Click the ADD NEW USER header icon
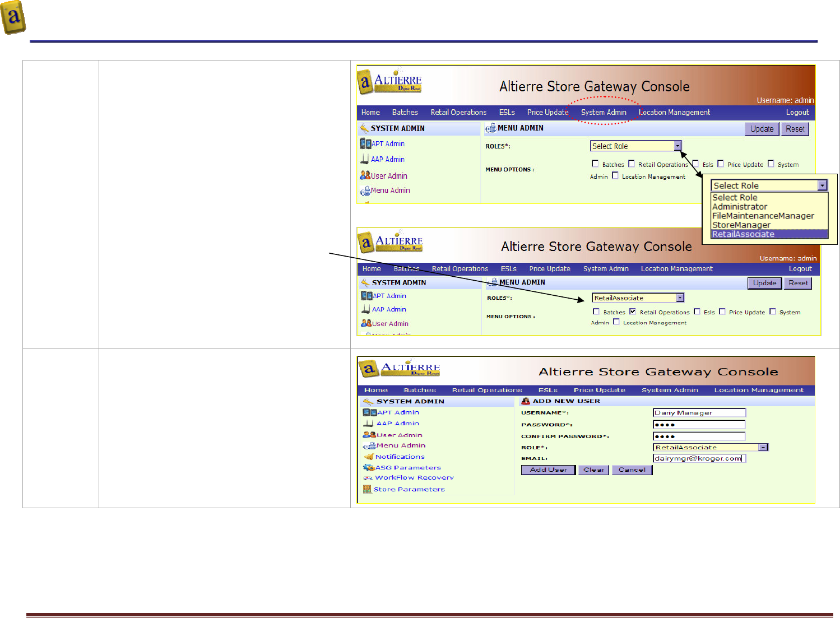The height and width of the screenshot is (618, 840). [x=526, y=401]
